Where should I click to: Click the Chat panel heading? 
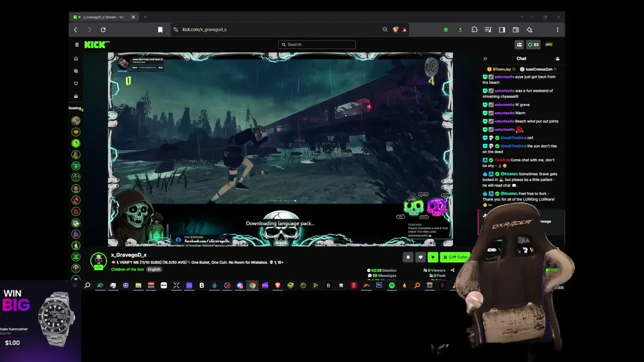point(521,59)
